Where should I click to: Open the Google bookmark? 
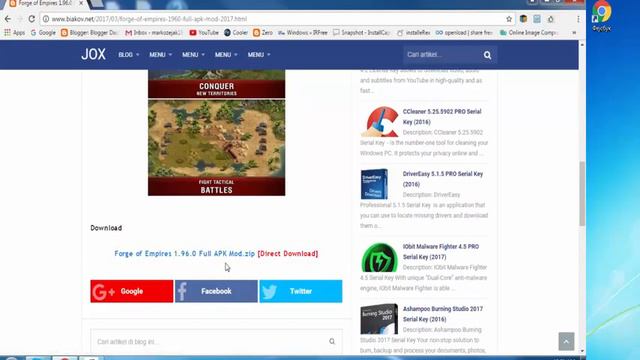click(x=43, y=33)
